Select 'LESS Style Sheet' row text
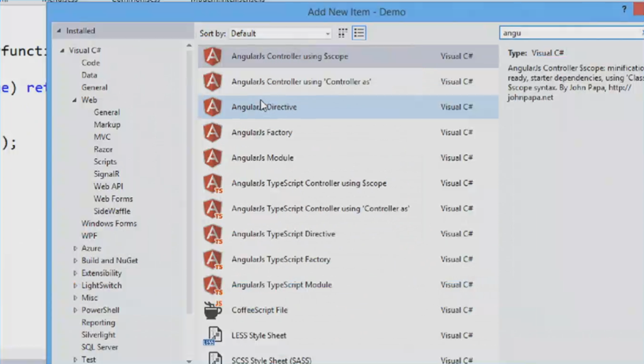This screenshot has width=644, height=364. pyautogui.click(x=258, y=336)
